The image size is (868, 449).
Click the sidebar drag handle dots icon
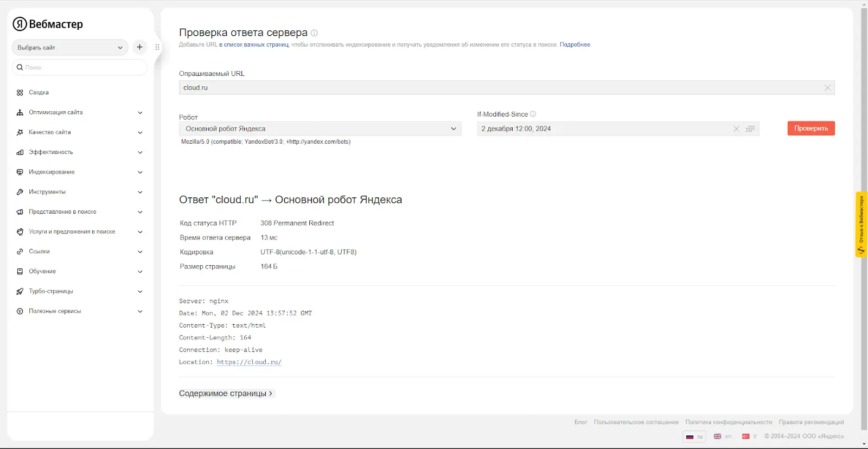coord(157,47)
